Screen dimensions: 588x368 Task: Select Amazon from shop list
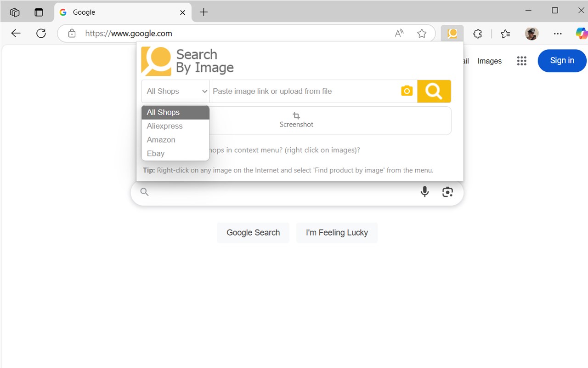click(175, 140)
